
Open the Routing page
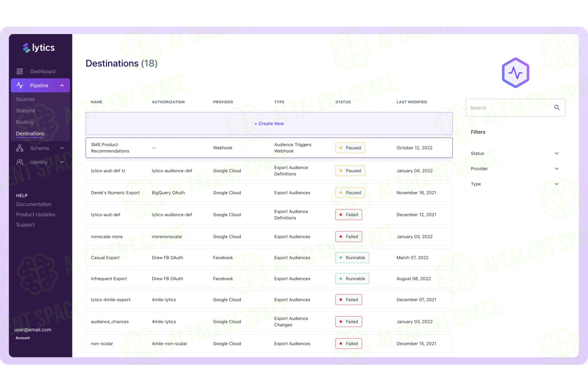[25, 122]
